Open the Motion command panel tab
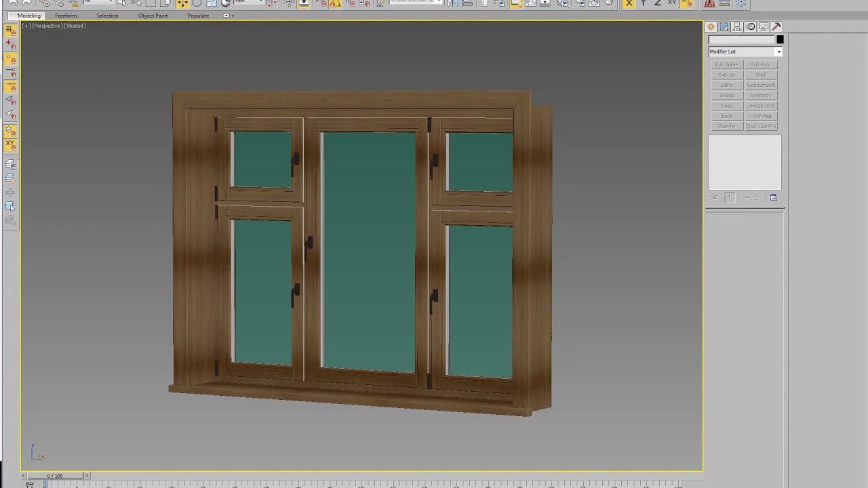This screenshot has height=488, width=868. click(x=751, y=27)
